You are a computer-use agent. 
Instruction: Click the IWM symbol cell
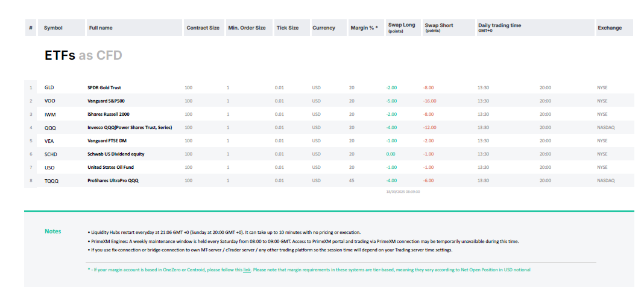click(x=49, y=114)
